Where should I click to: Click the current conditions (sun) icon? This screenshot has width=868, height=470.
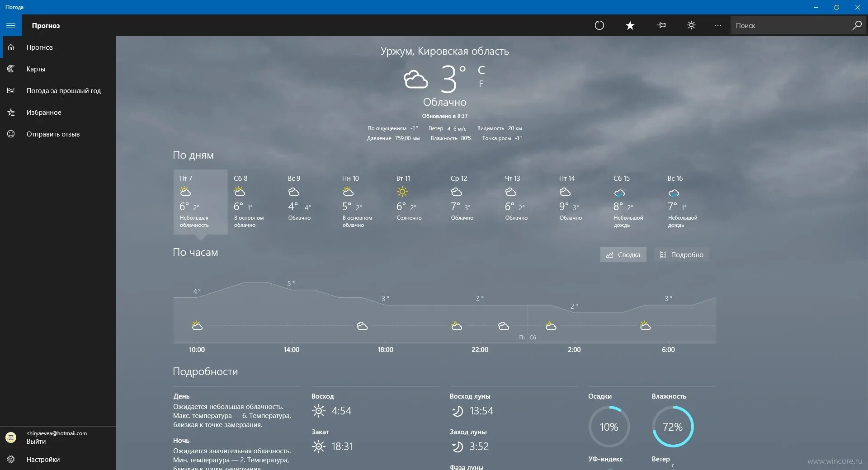(x=691, y=25)
